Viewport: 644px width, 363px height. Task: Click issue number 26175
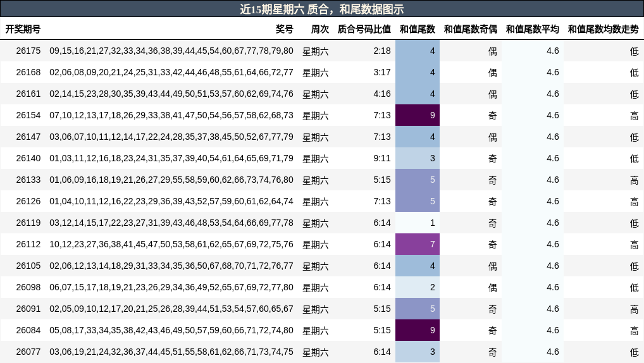28,51
